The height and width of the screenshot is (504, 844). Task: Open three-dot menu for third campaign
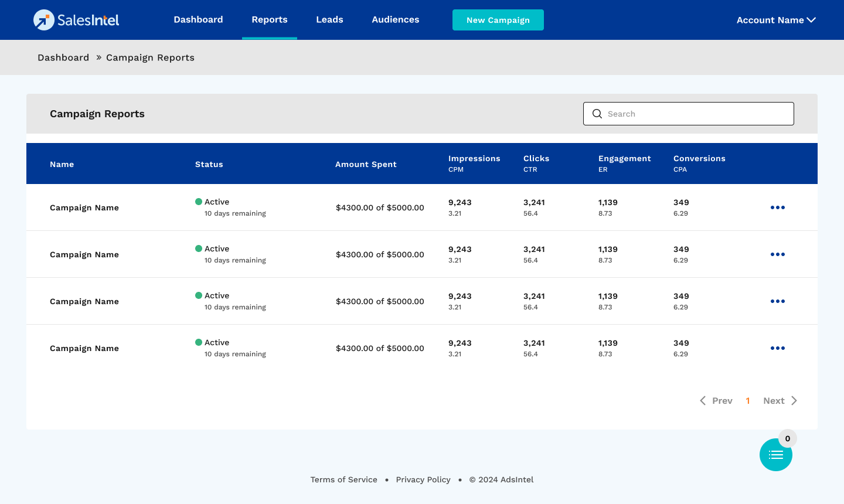coord(777,301)
